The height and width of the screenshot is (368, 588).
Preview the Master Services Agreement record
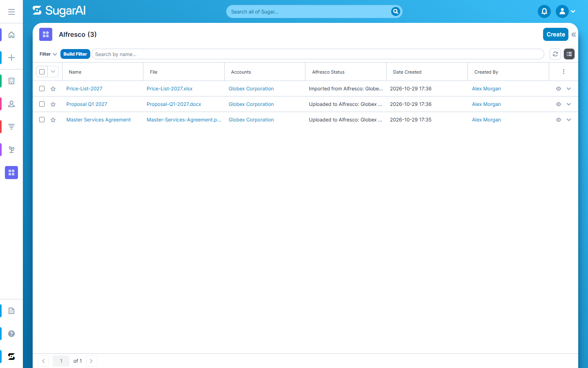pos(559,120)
